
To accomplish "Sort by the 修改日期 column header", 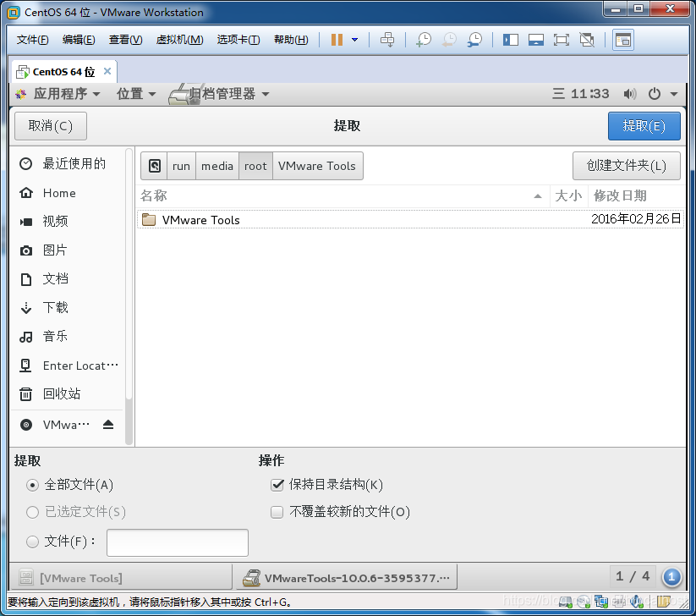I will point(636,195).
